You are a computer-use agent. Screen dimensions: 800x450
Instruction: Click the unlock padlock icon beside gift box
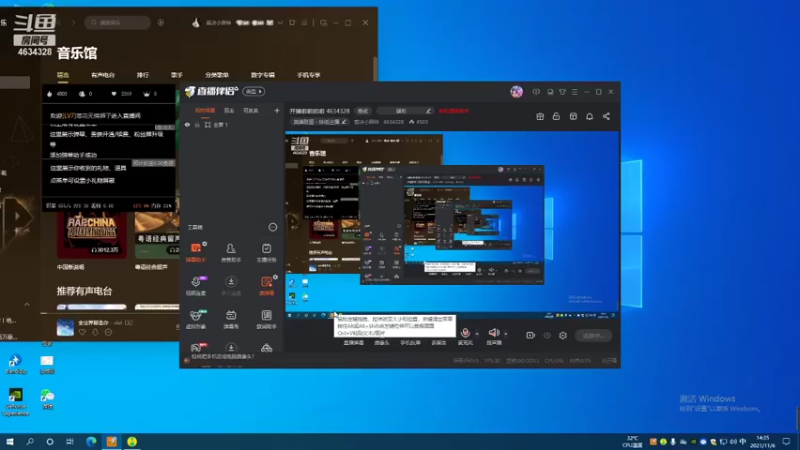556,116
